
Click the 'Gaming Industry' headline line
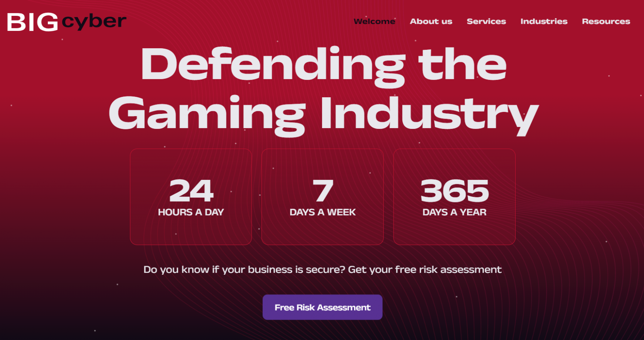[323, 113]
